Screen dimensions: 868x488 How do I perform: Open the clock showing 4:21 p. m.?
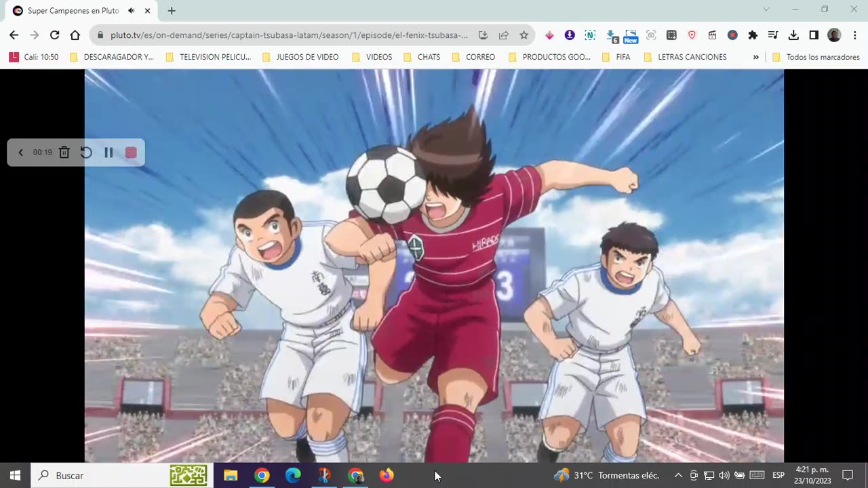coord(812,475)
